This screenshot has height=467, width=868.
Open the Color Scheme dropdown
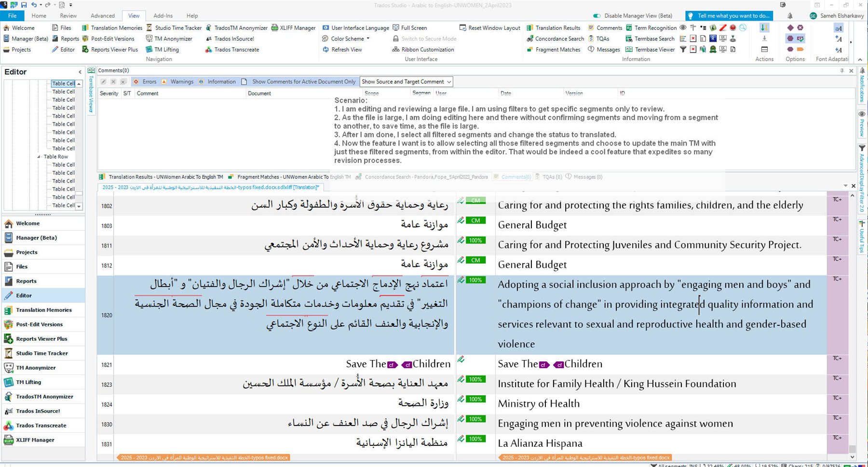(346, 39)
